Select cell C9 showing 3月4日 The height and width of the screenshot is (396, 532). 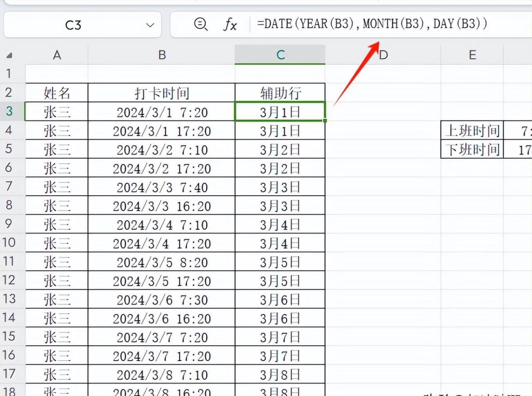(280, 224)
